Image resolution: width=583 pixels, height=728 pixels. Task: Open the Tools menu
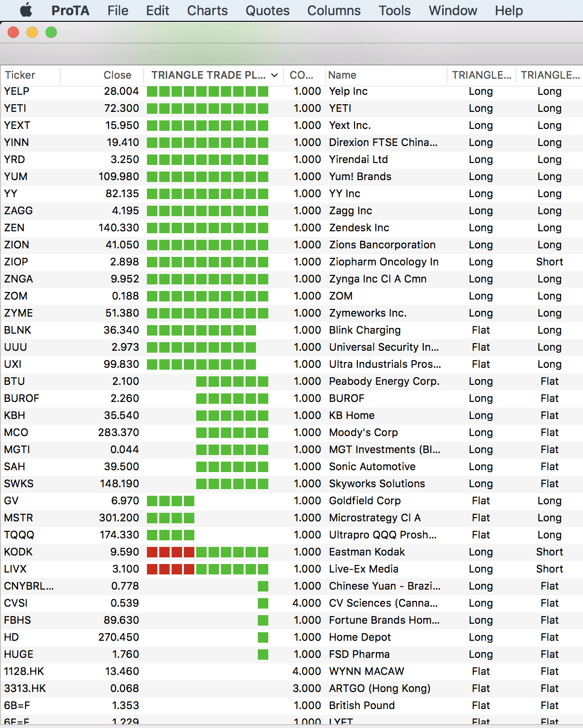(394, 10)
